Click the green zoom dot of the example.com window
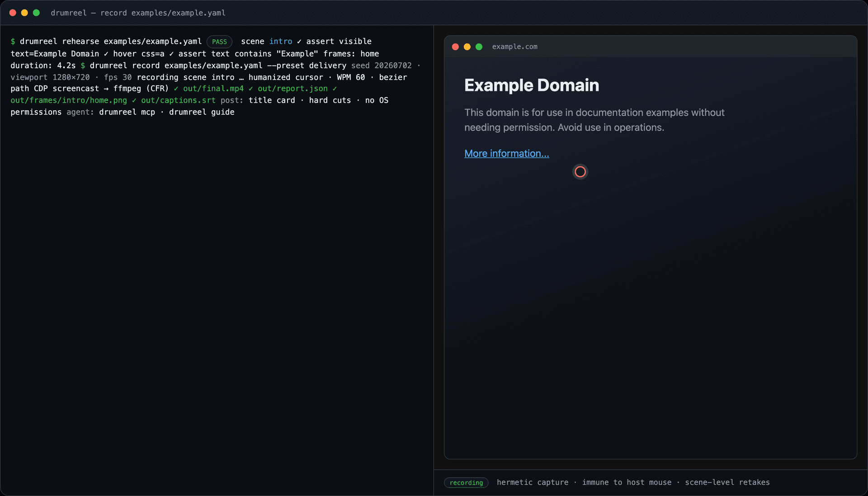 [x=479, y=47]
